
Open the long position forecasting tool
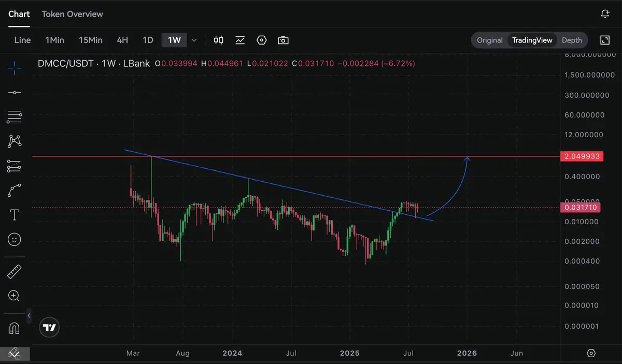coord(15,166)
